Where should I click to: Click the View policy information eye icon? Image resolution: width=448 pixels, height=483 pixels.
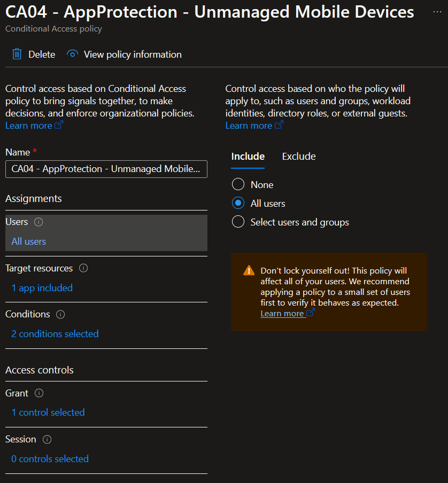pyautogui.click(x=73, y=54)
